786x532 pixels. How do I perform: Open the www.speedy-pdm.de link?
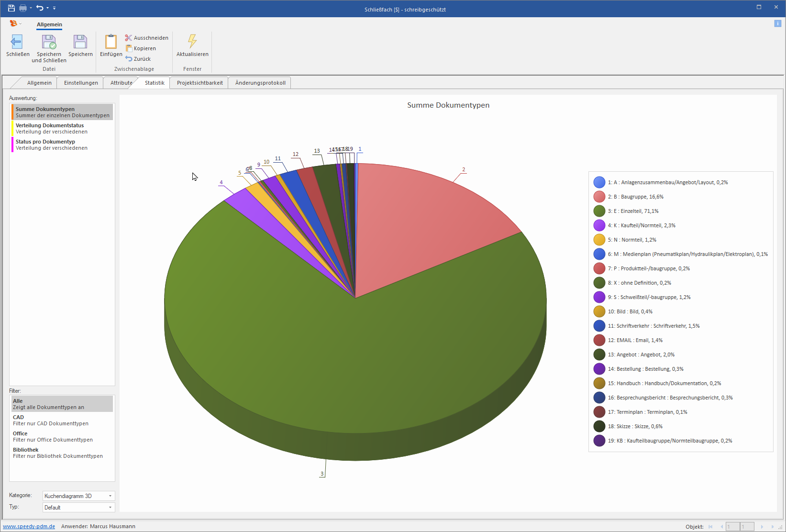point(29,526)
